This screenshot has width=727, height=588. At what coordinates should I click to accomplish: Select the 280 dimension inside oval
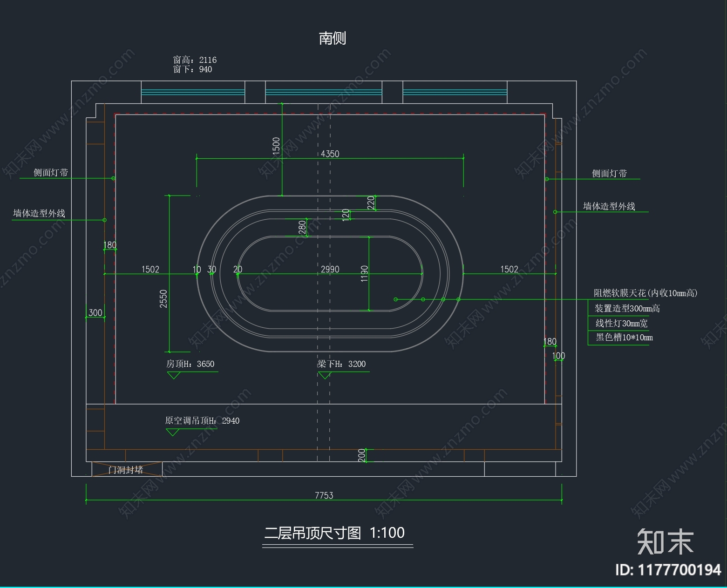302,227
